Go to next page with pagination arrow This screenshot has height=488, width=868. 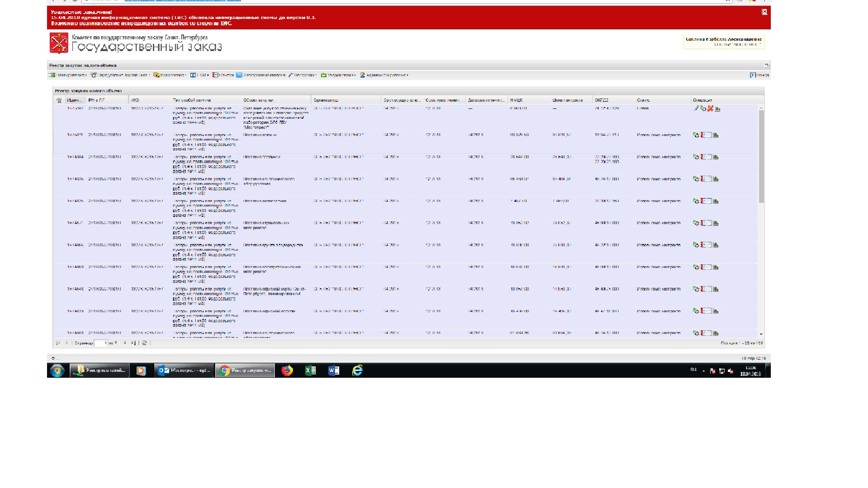coord(125,343)
